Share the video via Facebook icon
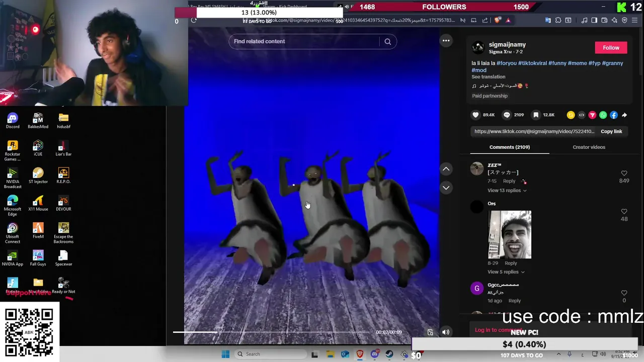Screen dimensions: 644x362 614,115
